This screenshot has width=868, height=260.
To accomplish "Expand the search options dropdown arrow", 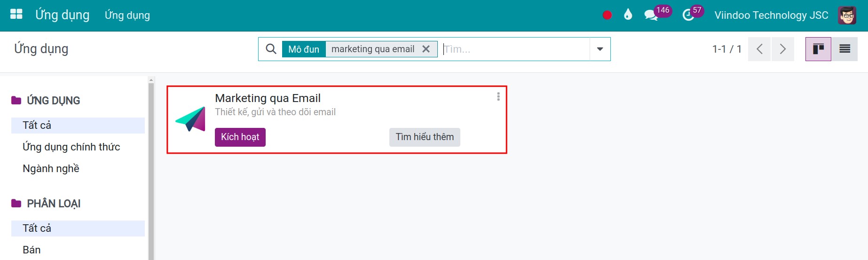I will point(600,49).
